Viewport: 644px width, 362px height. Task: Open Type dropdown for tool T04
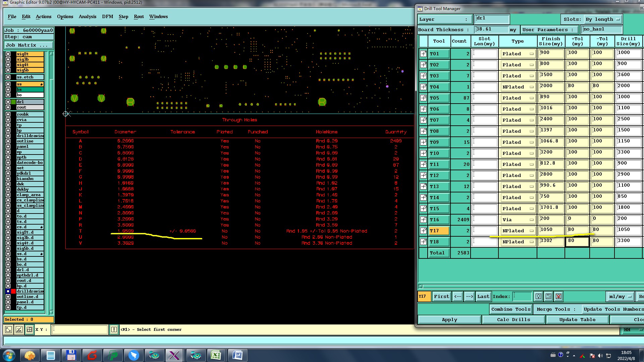coord(518,87)
